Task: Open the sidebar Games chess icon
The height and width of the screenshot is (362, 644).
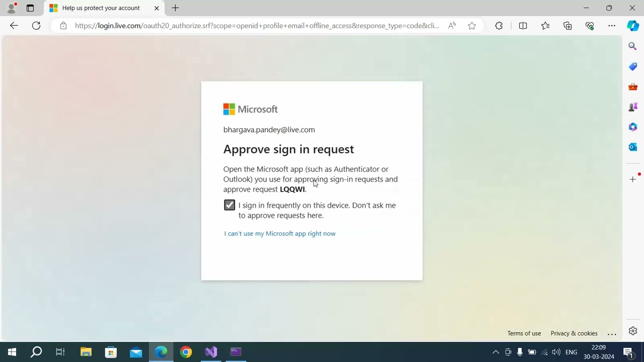Action: 633,107
